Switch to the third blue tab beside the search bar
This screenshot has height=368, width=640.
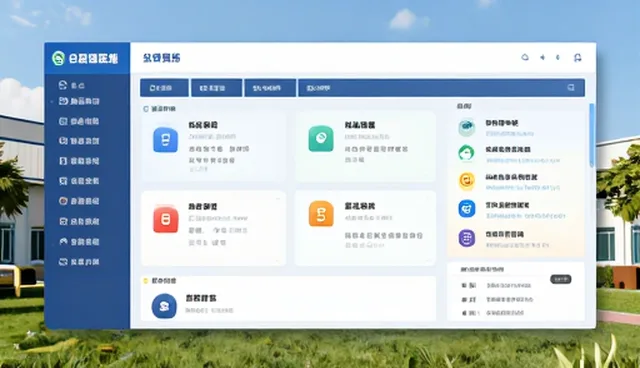point(270,88)
